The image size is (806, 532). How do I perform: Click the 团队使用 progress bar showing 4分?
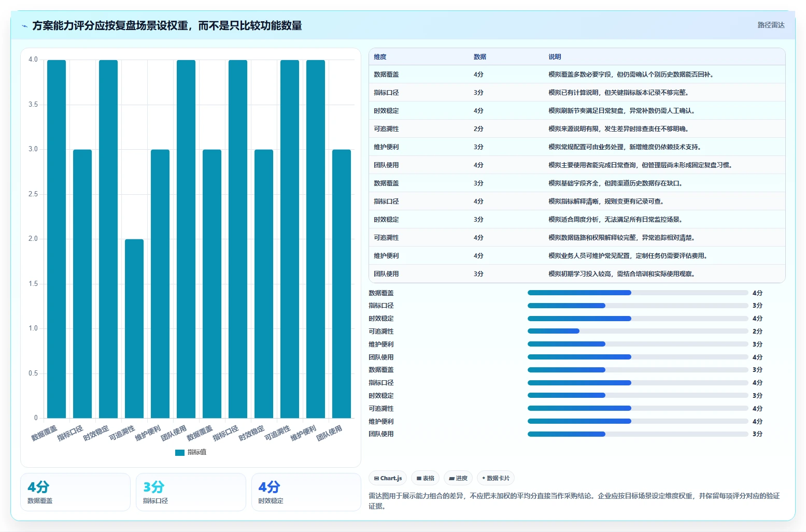(638, 357)
